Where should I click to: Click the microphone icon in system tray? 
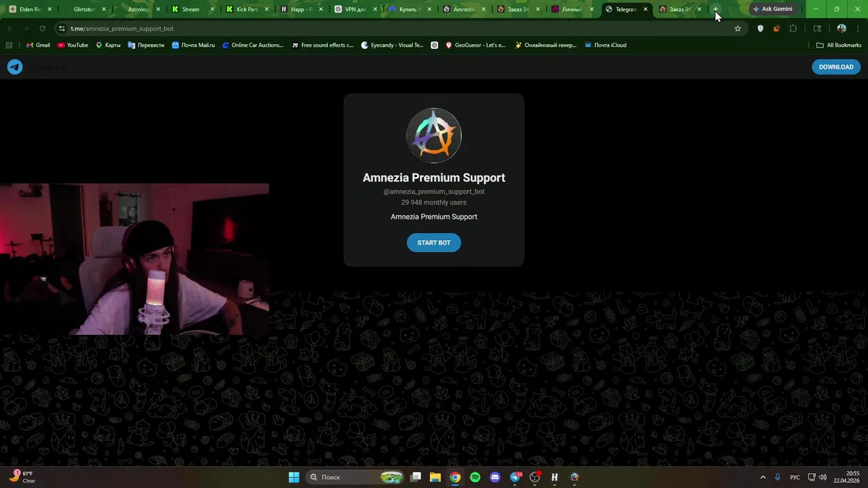pyautogui.click(x=778, y=477)
